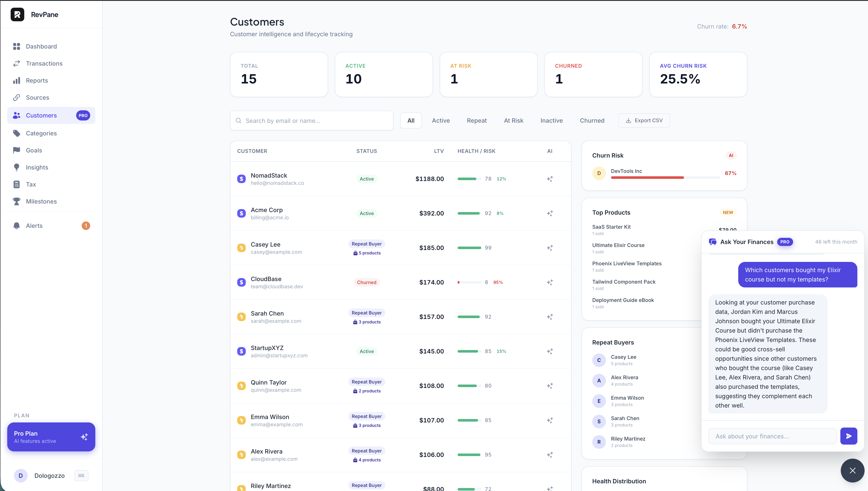Open the Insights menu item
The width and height of the screenshot is (868, 491).
pyautogui.click(x=37, y=167)
